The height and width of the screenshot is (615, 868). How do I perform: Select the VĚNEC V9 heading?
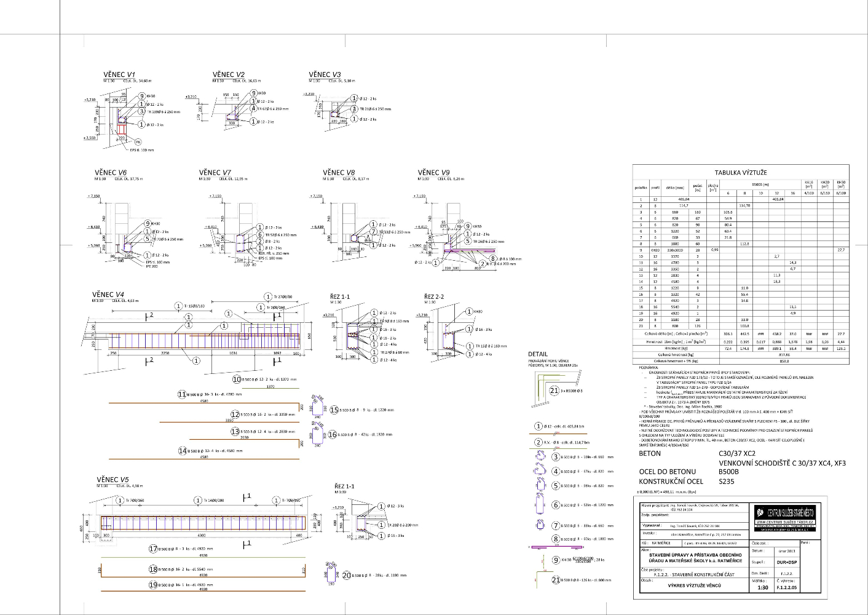pos(433,173)
